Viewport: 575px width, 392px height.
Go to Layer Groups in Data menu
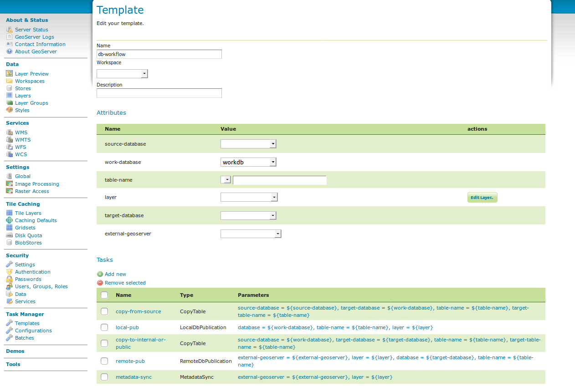31,103
